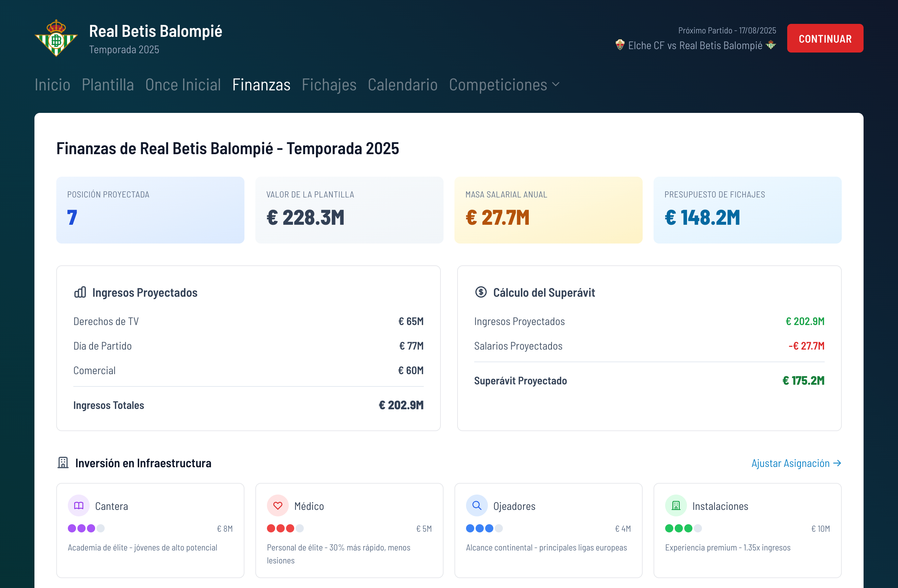
Task: Open the Calendario tab
Action: click(402, 85)
